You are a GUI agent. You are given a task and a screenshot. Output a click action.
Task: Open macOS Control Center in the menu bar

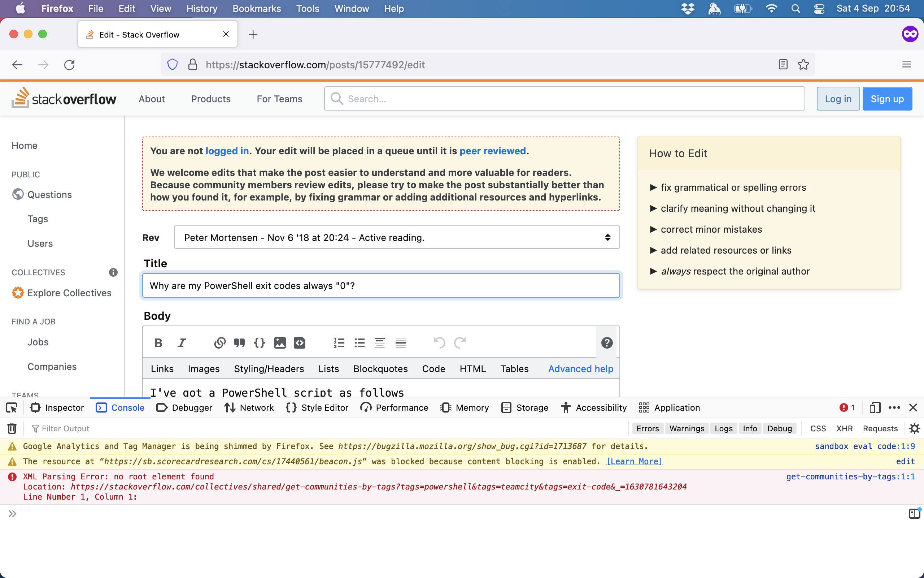pyautogui.click(x=819, y=8)
